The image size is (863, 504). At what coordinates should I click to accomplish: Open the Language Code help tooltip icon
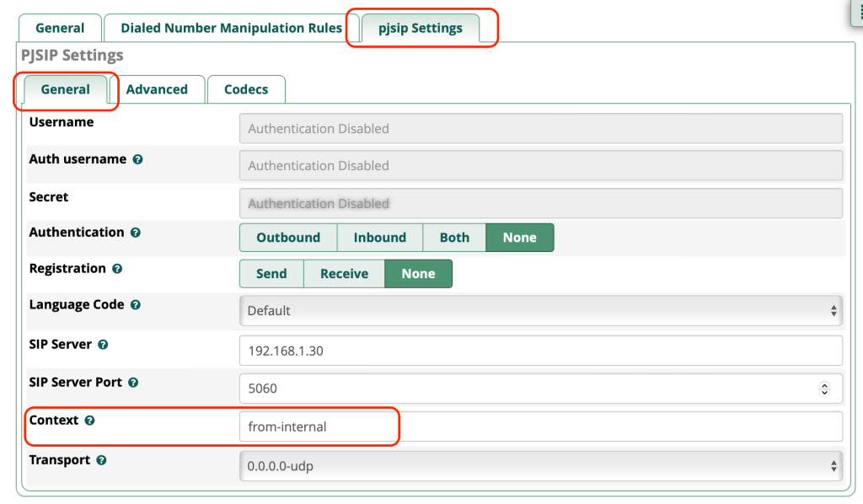136,305
